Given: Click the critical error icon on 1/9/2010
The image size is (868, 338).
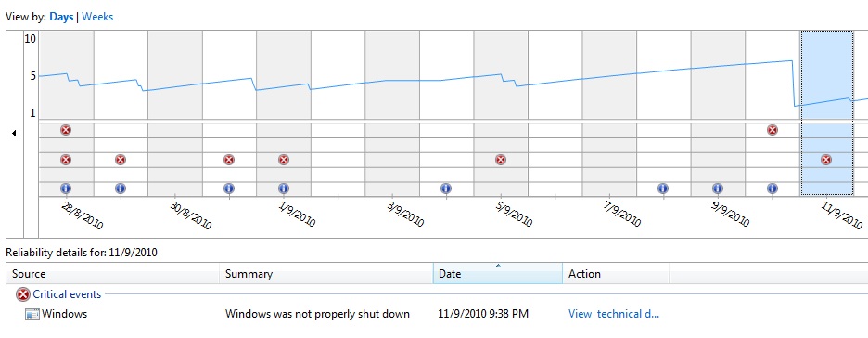Looking at the screenshot, I should (x=284, y=160).
